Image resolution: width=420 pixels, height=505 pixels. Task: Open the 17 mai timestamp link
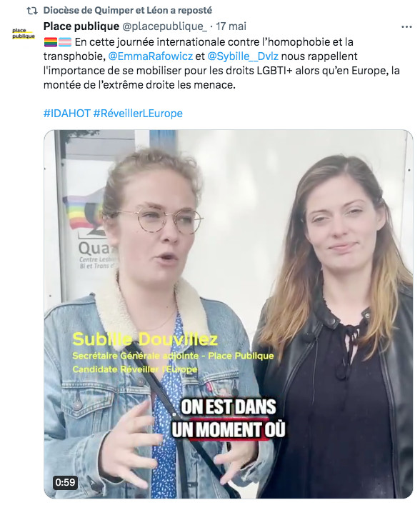[x=231, y=26]
